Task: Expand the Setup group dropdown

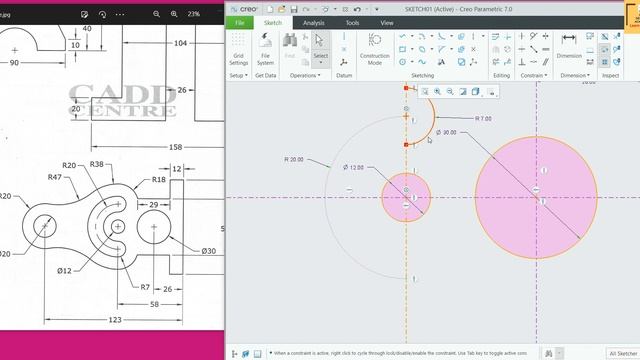Action: tap(239, 76)
